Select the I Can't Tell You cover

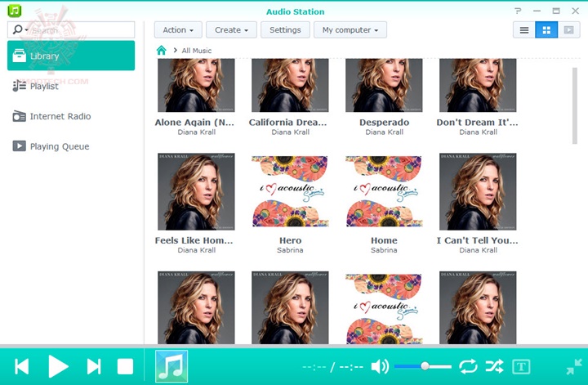point(478,191)
